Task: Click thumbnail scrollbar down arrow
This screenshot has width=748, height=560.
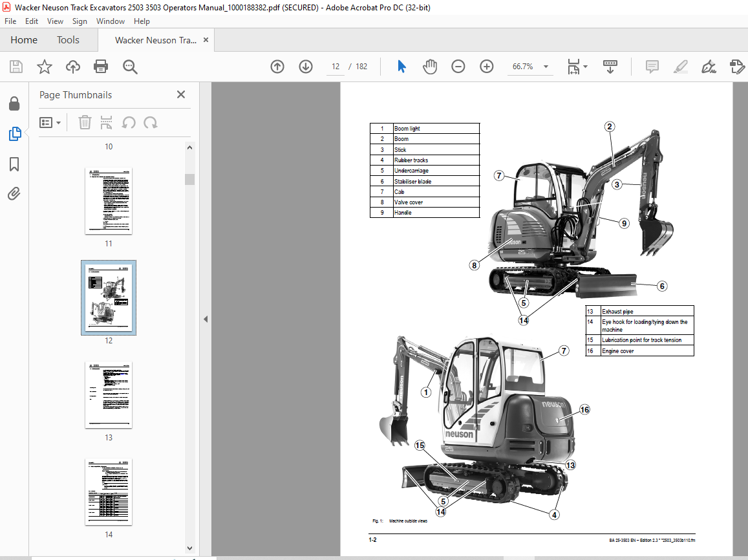Action: (190, 548)
